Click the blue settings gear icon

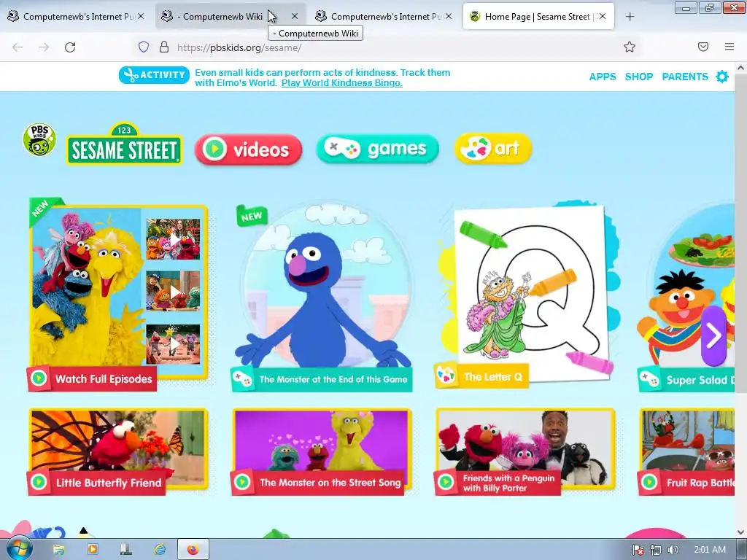pyautogui.click(x=722, y=76)
